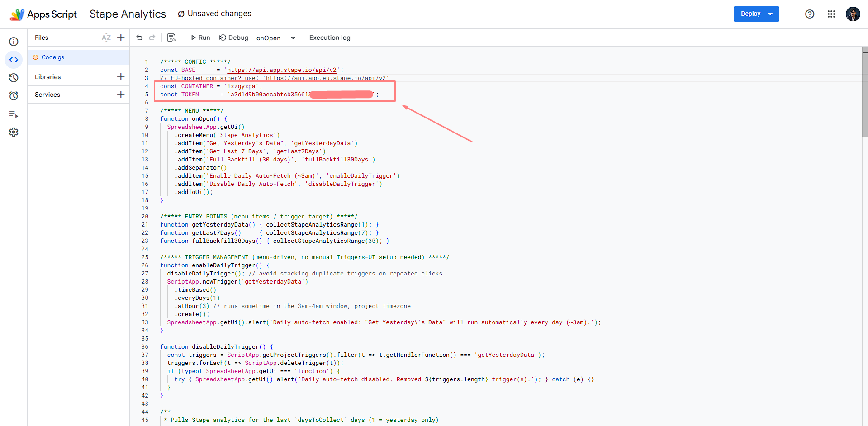Sort files alphabetically with AZ icon

[106, 38]
